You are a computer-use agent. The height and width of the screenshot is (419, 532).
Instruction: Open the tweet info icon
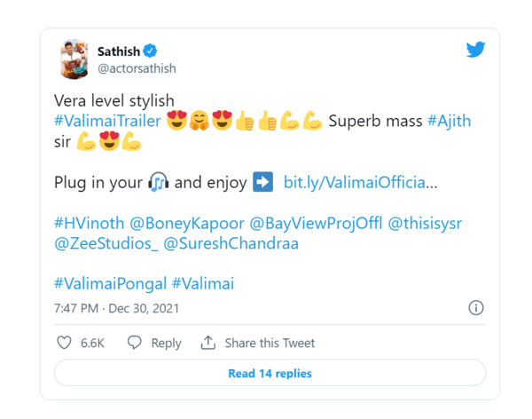pos(475,308)
